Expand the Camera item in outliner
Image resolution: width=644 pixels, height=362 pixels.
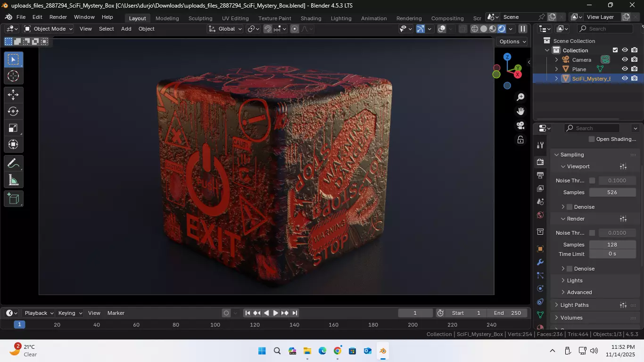click(x=556, y=60)
